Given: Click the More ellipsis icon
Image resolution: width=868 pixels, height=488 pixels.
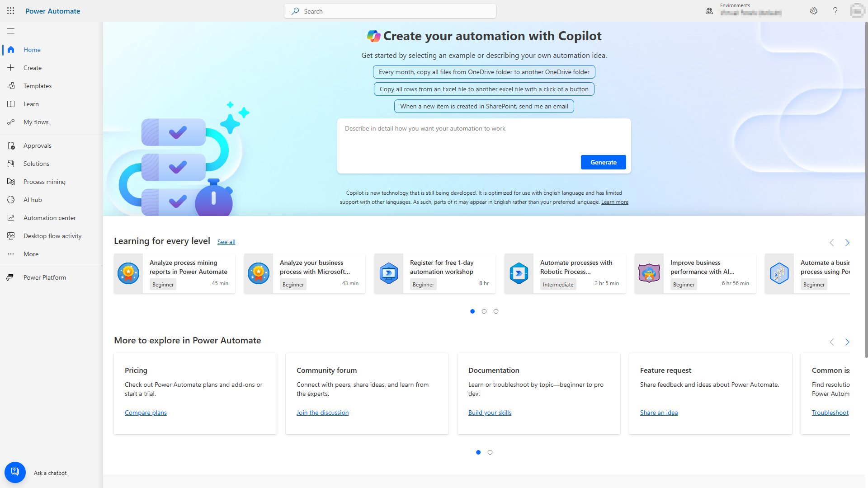Looking at the screenshot, I should click(11, 254).
